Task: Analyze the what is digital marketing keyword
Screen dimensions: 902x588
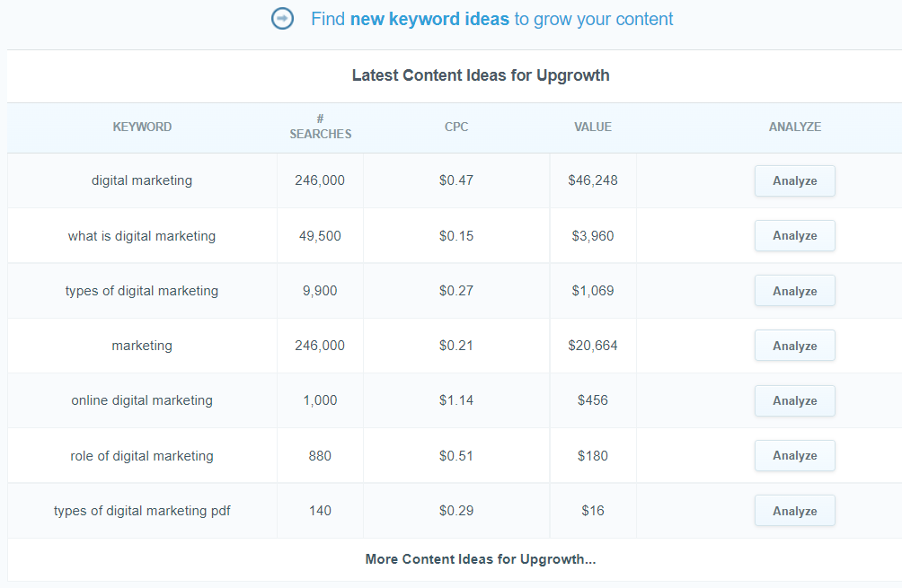Action: [x=795, y=236]
